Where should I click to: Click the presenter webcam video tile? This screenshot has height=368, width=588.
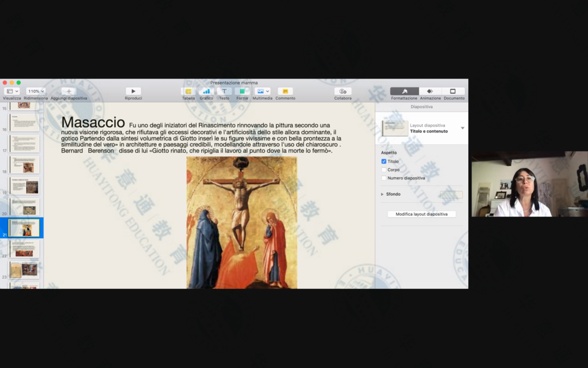(x=530, y=184)
